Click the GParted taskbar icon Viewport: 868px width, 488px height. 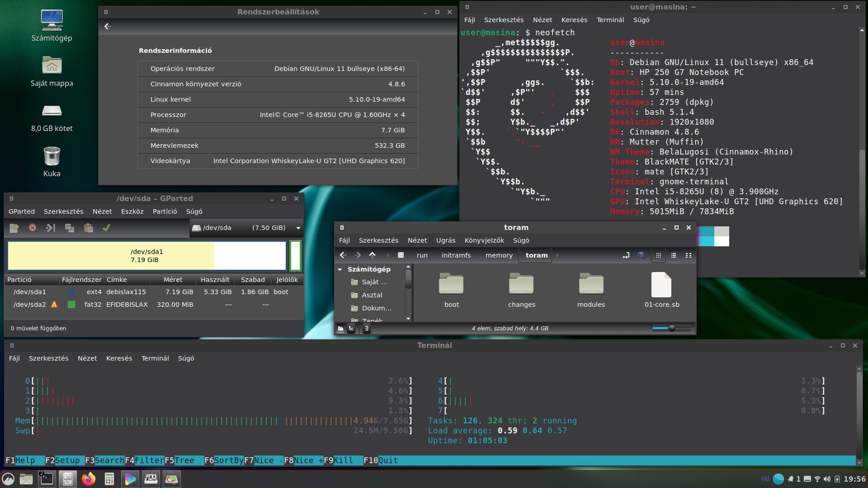(x=172, y=479)
